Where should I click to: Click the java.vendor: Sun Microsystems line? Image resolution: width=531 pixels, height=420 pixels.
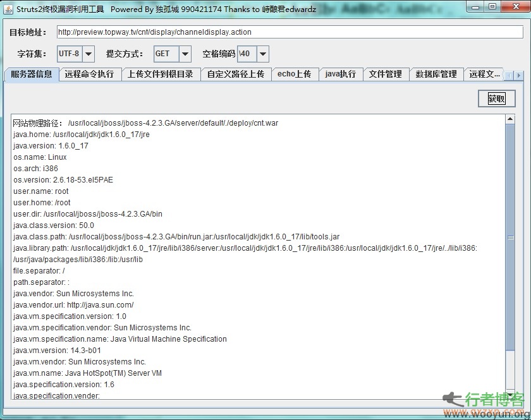(73, 294)
